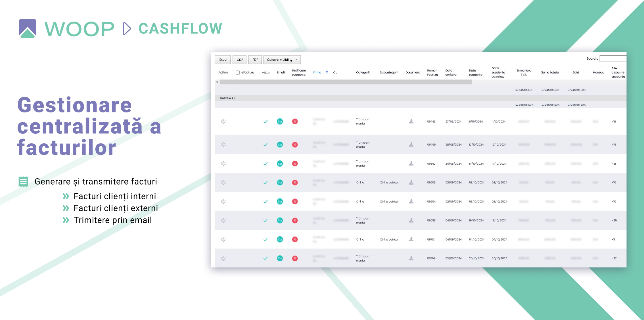Download document for invoice 09593
Image resolution: width=644 pixels, height=320 pixels.
pyautogui.click(x=411, y=220)
